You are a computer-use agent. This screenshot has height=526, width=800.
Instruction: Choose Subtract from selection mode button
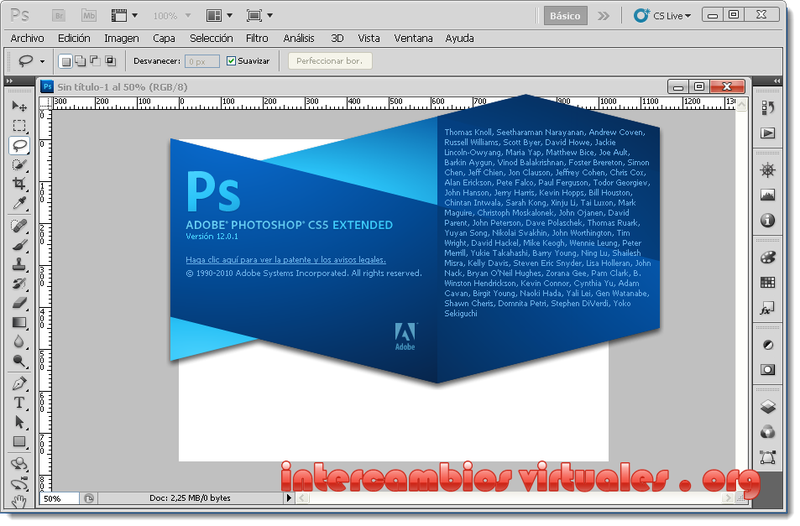coord(95,61)
